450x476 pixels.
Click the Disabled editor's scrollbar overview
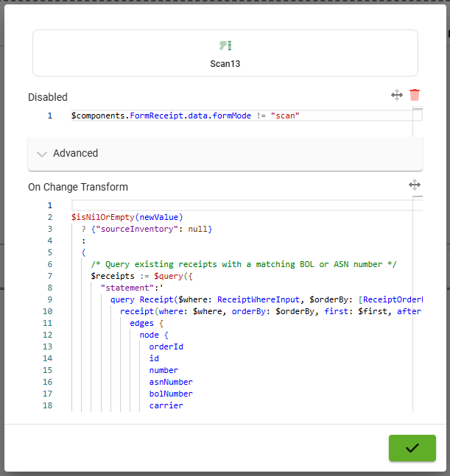pos(418,115)
